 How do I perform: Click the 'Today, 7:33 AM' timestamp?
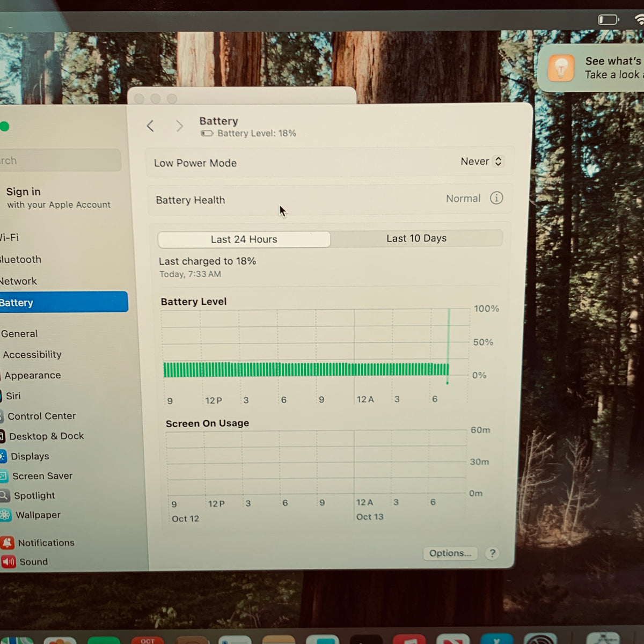click(x=190, y=274)
